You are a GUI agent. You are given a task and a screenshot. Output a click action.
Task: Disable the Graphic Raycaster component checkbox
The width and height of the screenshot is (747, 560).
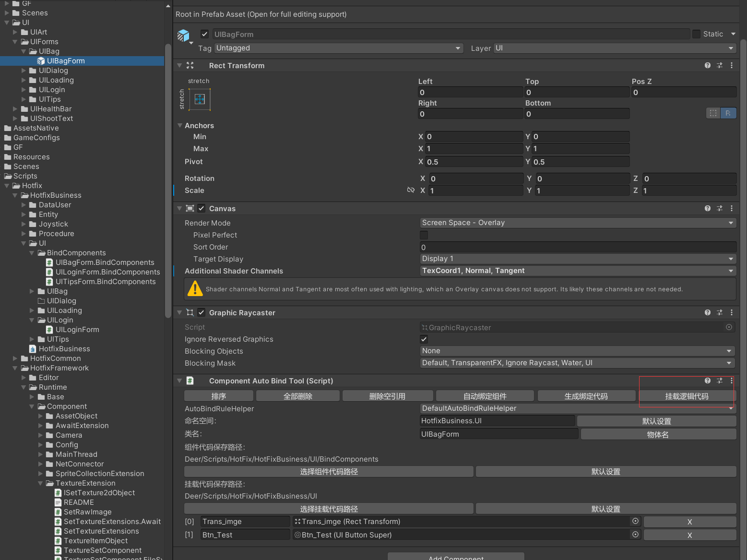pos(202,312)
